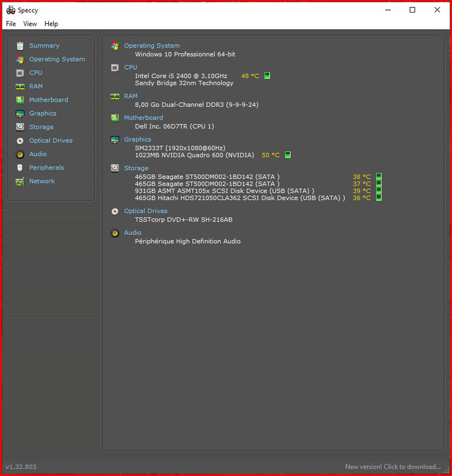
Task: Click the Windows flag icon beside Operating System heading
Action: point(115,46)
